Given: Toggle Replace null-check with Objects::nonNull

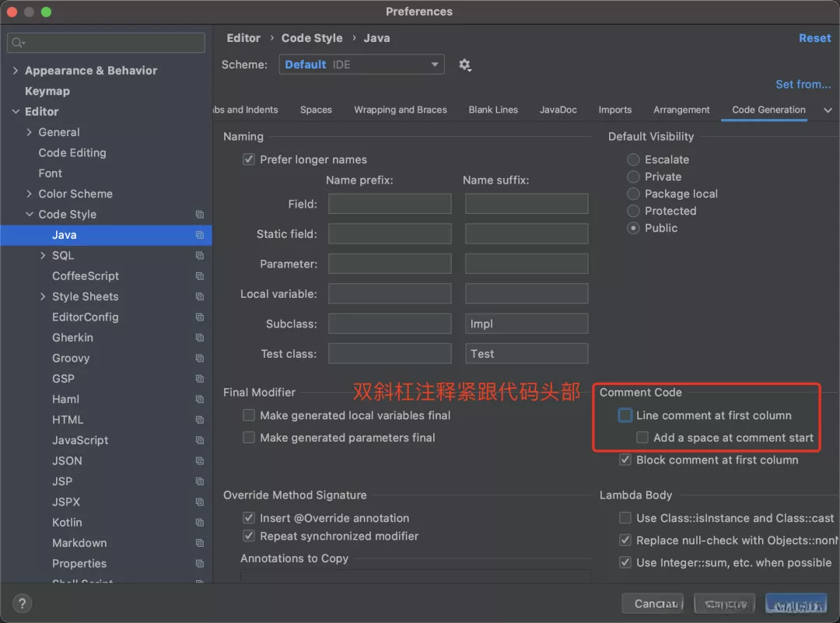Looking at the screenshot, I should point(625,540).
